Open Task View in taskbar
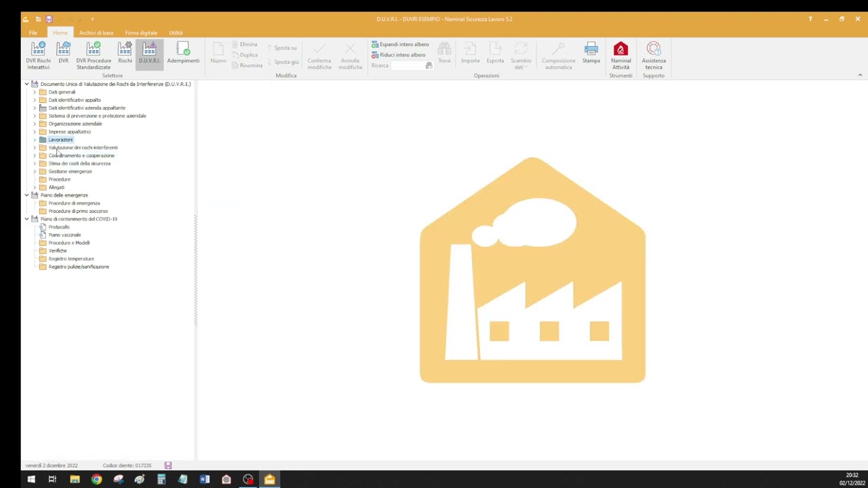868x488 pixels. click(52, 479)
